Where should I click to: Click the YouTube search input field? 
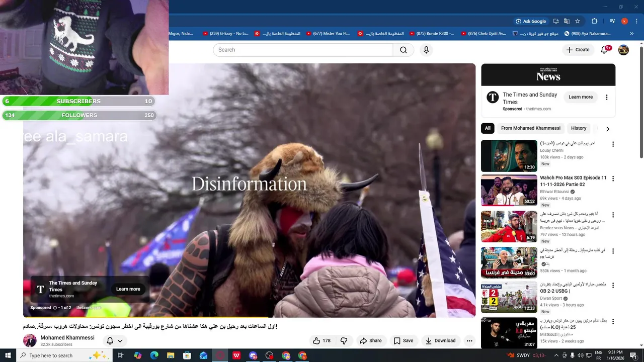click(303, 50)
